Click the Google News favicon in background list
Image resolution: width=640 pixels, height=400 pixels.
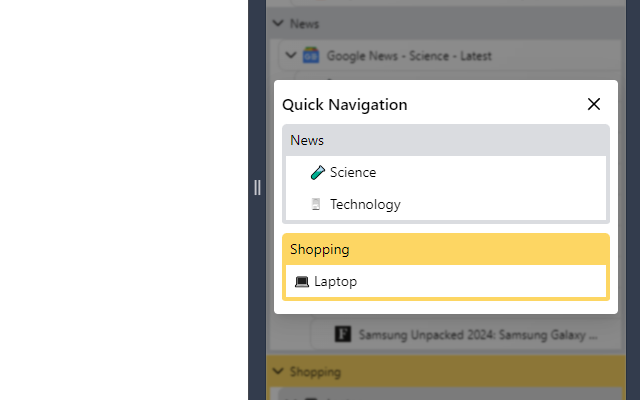pyautogui.click(x=311, y=55)
